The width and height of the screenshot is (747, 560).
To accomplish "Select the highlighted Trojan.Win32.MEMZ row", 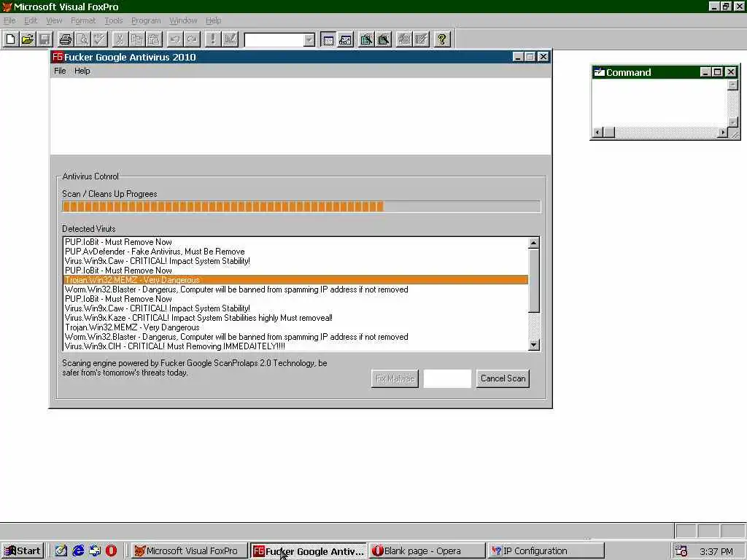I will point(296,280).
